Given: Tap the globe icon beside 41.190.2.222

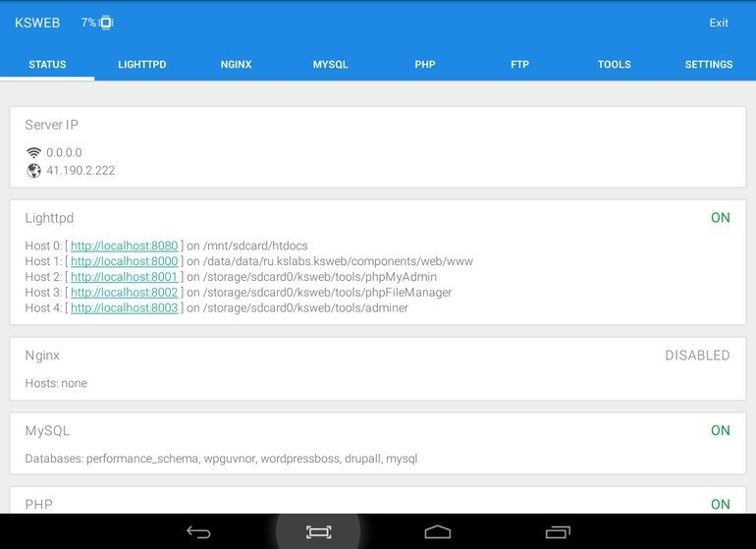Looking at the screenshot, I should [x=33, y=171].
